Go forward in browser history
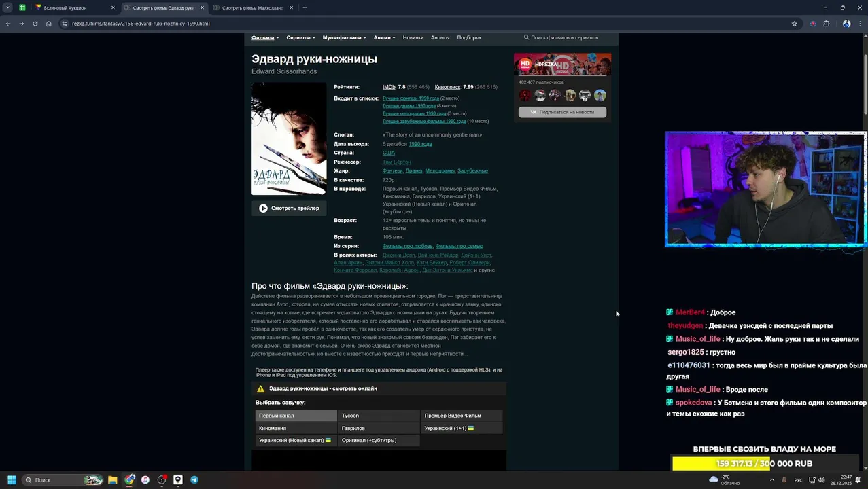The image size is (868, 489). coord(22,24)
